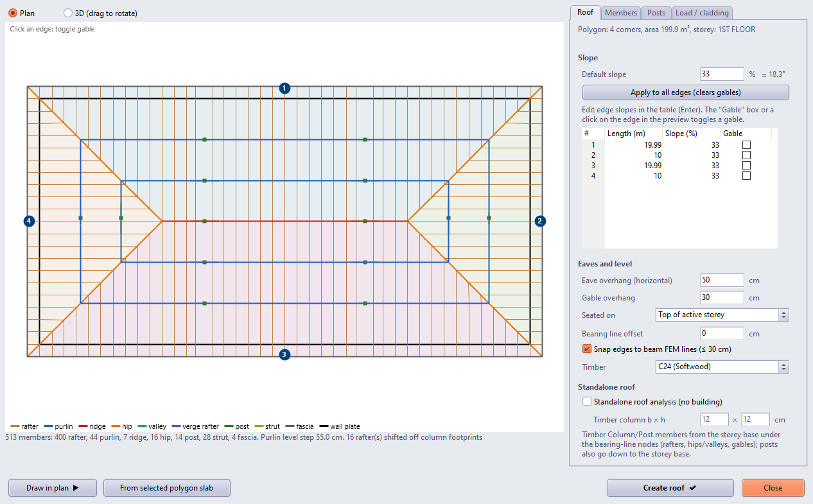This screenshot has height=504, width=813.
Task: Click From selected polygon slab button
Action: pos(167,488)
